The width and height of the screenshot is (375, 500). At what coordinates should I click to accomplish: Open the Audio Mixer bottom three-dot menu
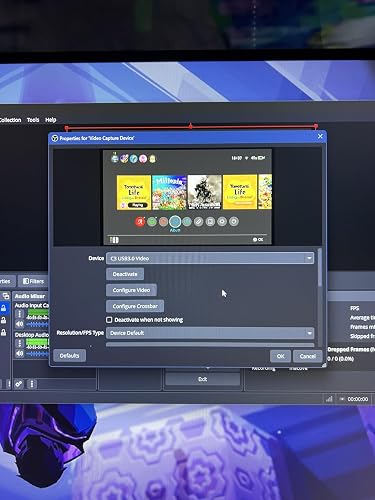32,384
